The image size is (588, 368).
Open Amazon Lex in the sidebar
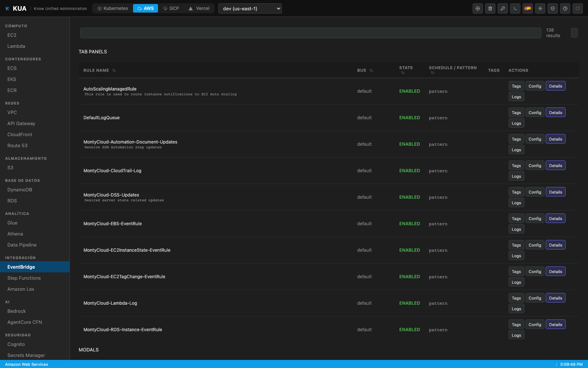pyautogui.click(x=35, y=289)
